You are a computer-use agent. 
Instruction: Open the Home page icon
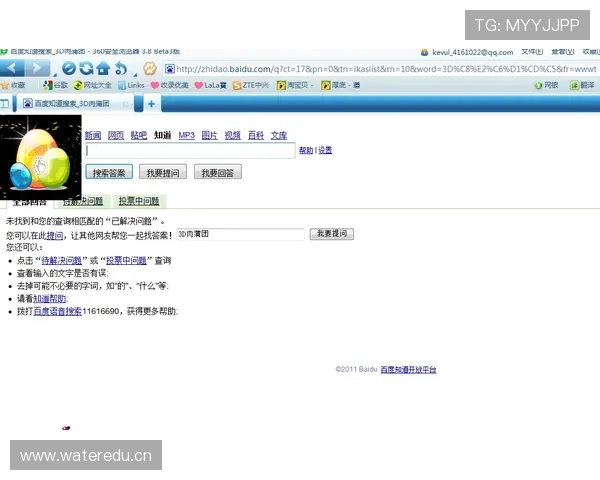[103, 69]
